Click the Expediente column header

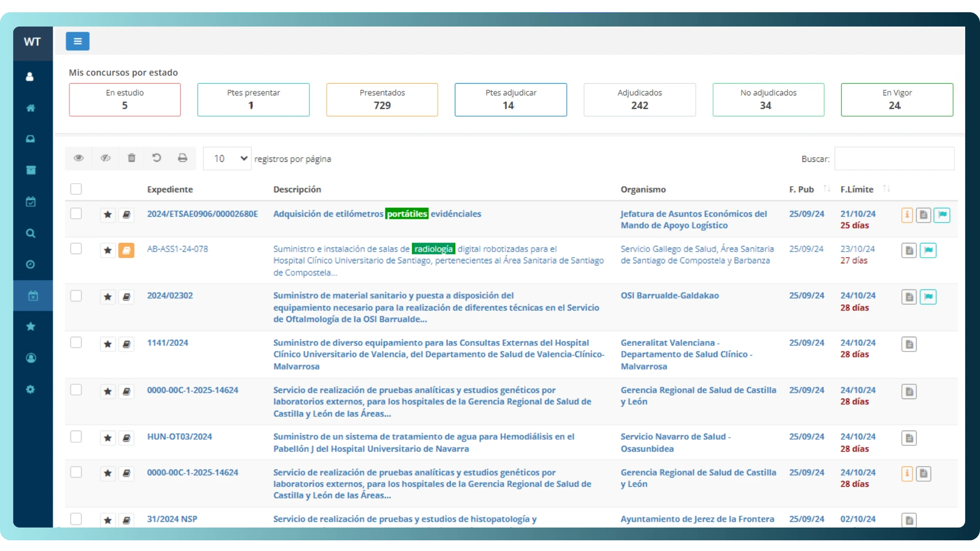[x=170, y=189]
